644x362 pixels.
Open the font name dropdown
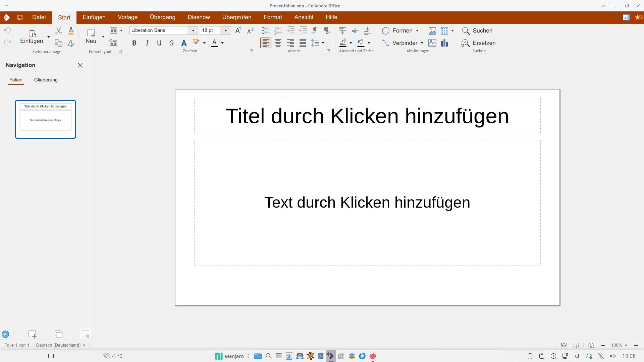[x=193, y=31]
